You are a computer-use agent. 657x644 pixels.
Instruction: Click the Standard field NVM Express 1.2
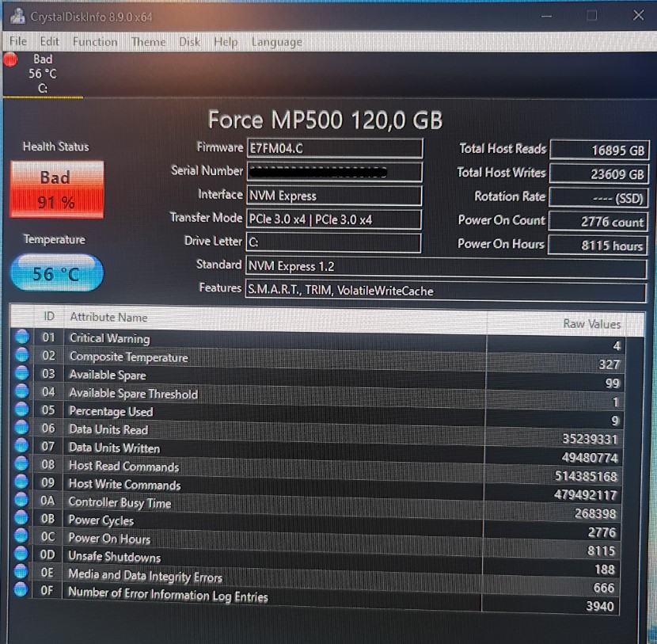point(446,267)
